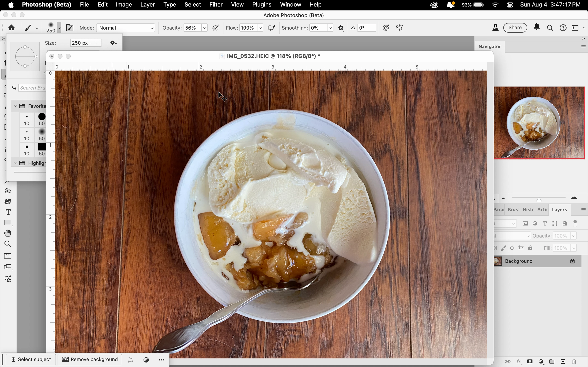Image resolution: width=588 pixels, height=367 pixels.
Task: Open the brush Mode dropdown
Action: [x=126, y=28]
